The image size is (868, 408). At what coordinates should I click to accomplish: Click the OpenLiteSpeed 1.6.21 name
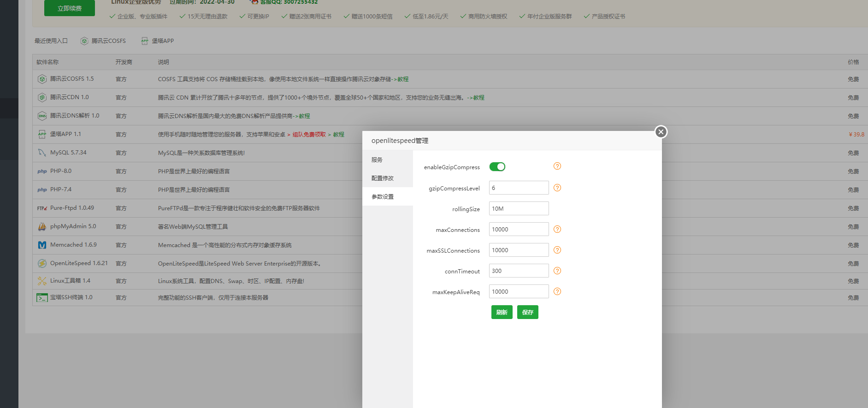[x=79, y=263]
